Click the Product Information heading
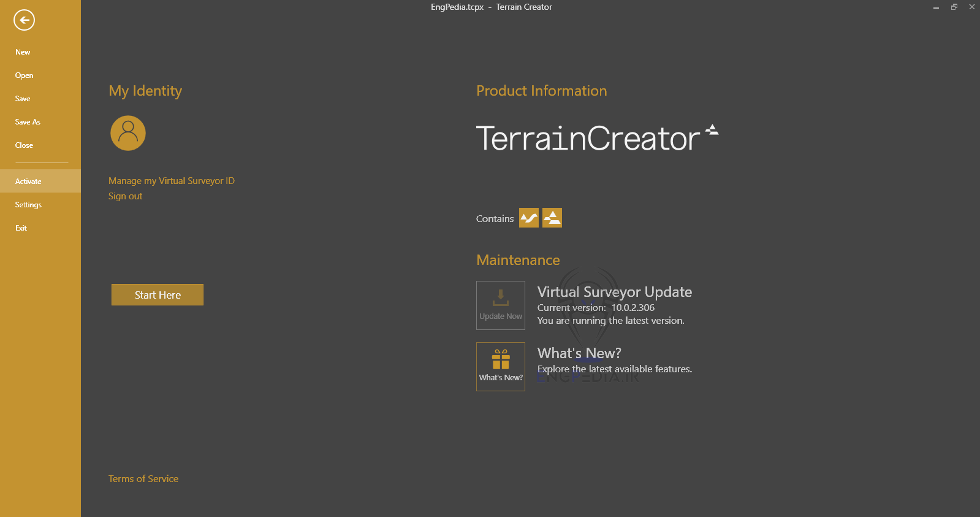Image resolution: width=980 pixels, height=517 pixels. (x=542, y=91)
